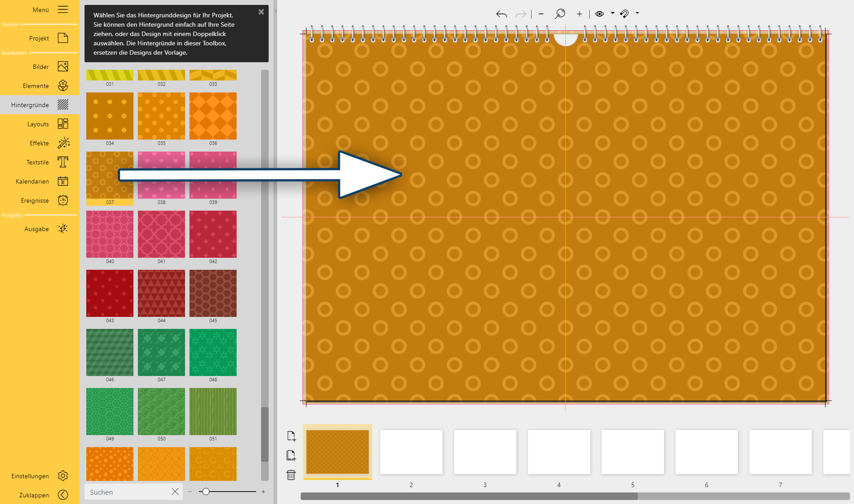The height and width of the screenshot is (504, 854).
Task: Duplicate the page with the copy-page icon
Action: tap(291, 456)
